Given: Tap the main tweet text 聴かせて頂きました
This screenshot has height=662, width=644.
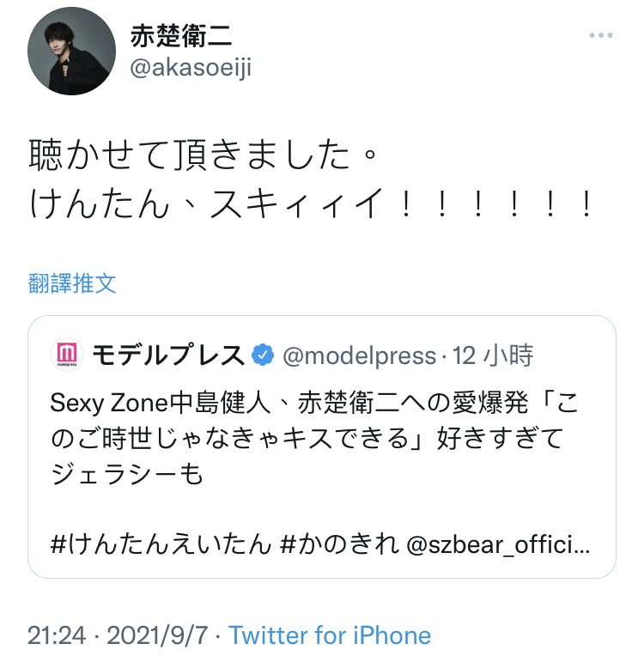Looking at the screenshot, I should coord(203,155).
